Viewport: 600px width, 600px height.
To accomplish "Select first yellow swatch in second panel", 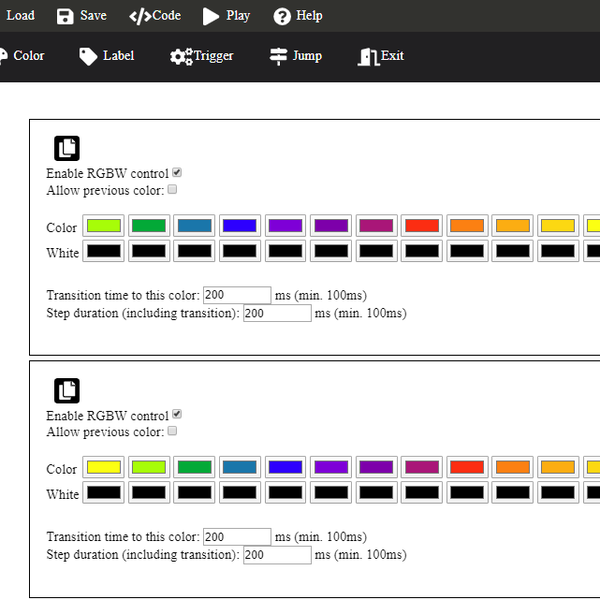I will (x=104, y=468).
